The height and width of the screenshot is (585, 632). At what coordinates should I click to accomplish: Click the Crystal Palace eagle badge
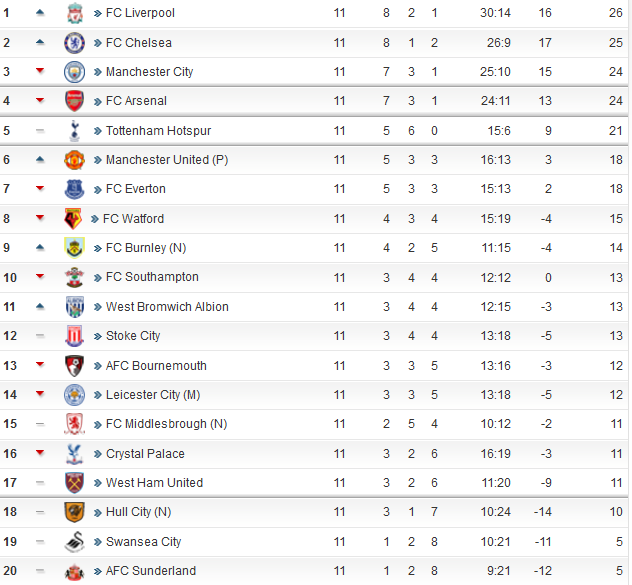click(x=75, y=454)
